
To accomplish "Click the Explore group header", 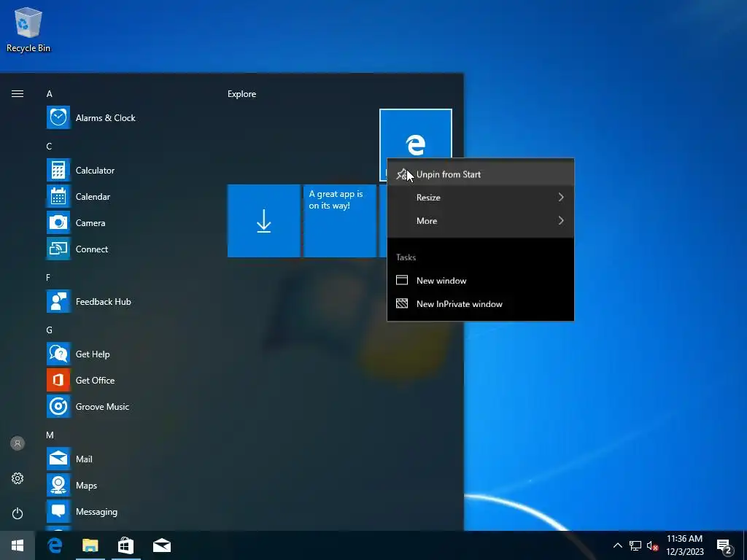I will pos(241,94).
